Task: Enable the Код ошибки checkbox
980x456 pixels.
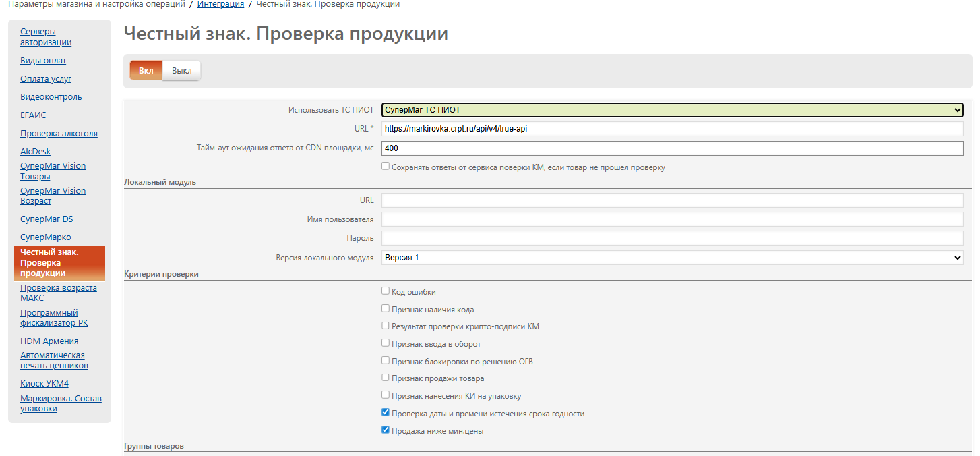Action: coord(386,291)
